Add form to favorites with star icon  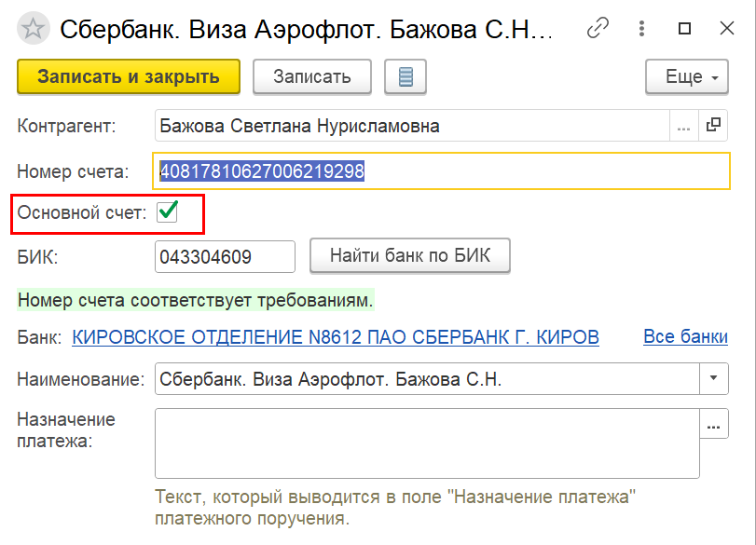pyautogui.click(x=34, y=29)
